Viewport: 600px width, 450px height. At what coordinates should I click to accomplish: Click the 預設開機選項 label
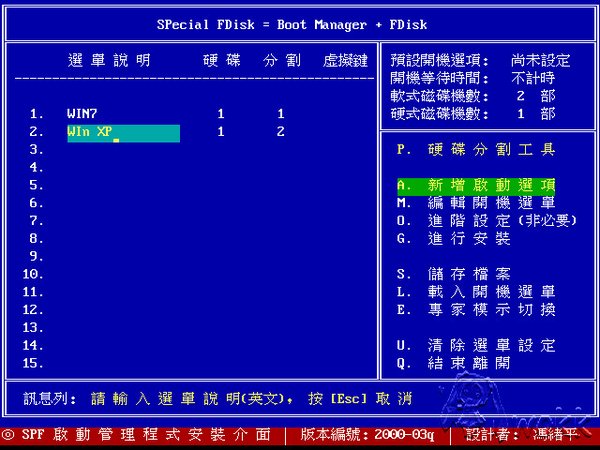440,60
